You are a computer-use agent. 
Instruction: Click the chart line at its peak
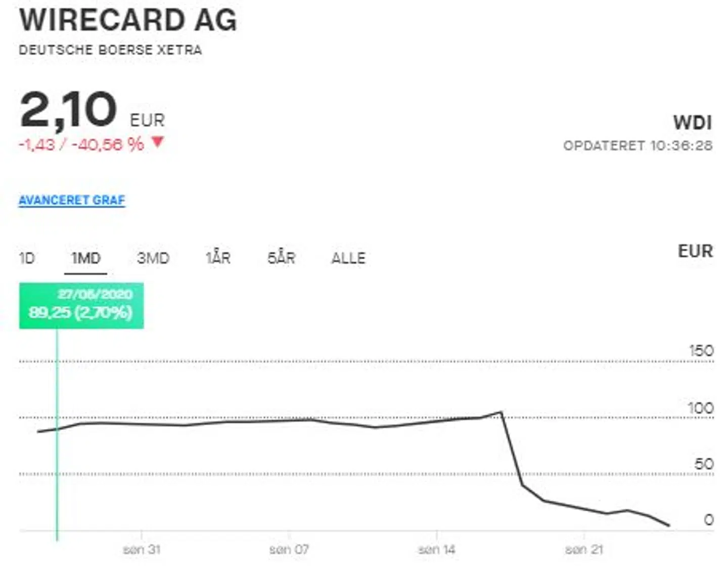(x=501, y=412)
